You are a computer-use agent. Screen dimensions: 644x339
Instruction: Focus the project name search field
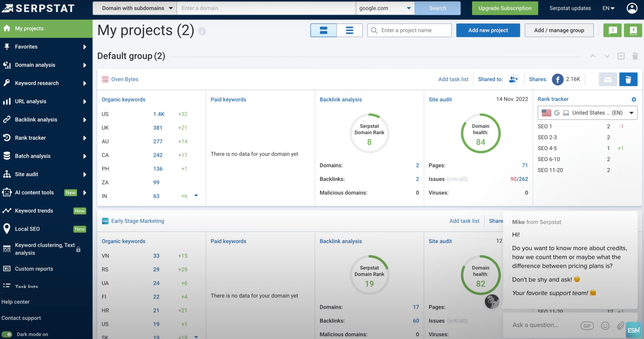(409, 30)
